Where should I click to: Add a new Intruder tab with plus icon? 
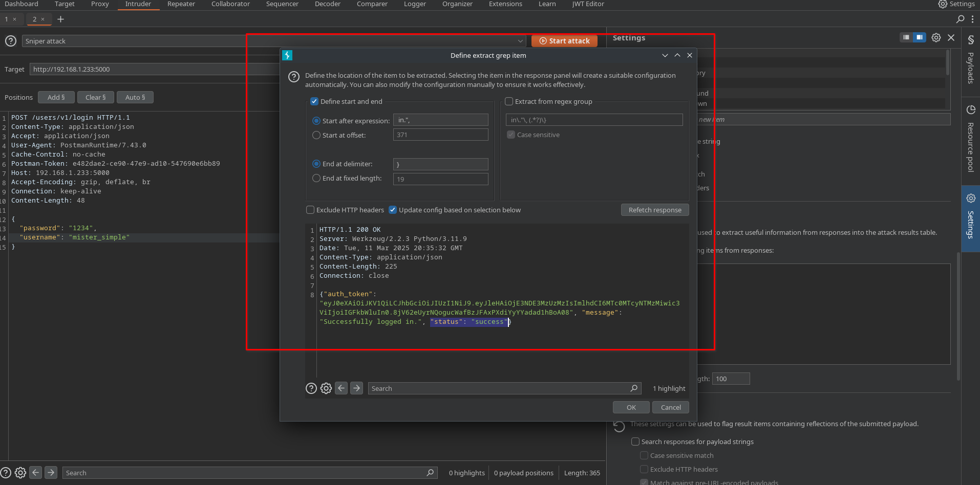coord(61,19)
